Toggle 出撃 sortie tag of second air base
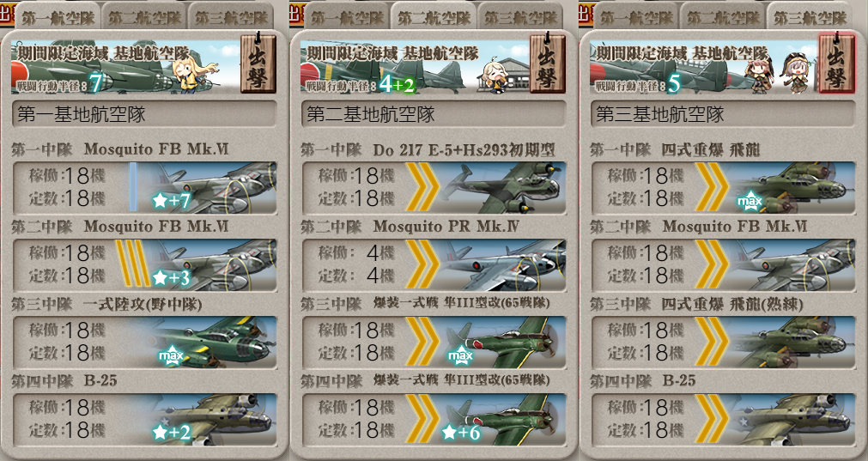The width and height of the screenshot is (868, 461). tap(548, 63)
